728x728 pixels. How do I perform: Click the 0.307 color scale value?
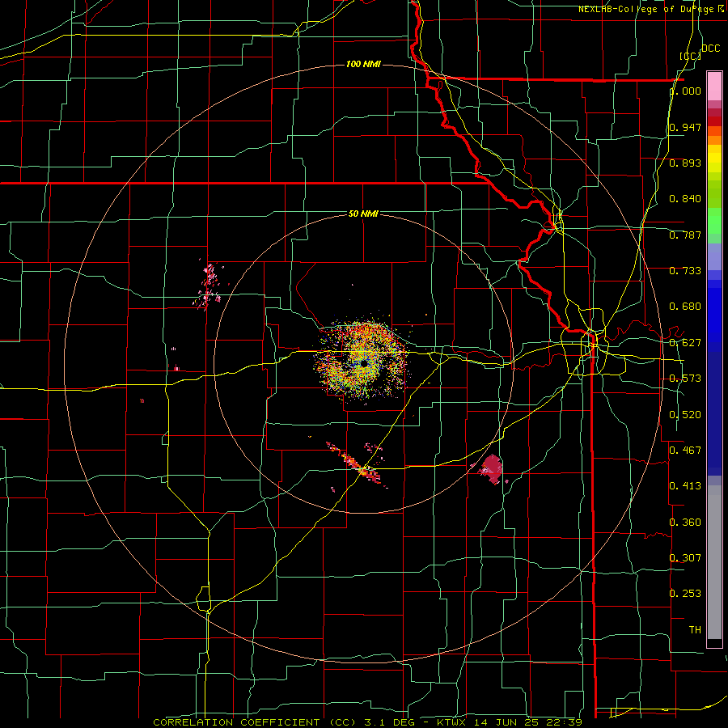[x=685, y=558]
